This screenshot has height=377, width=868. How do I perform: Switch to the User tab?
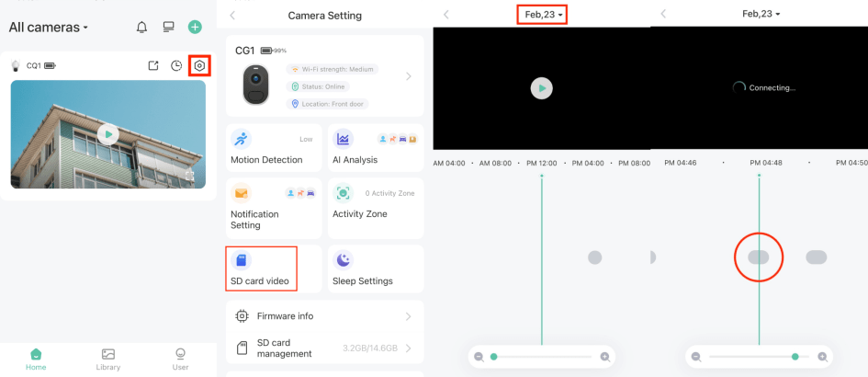point(181,359)
